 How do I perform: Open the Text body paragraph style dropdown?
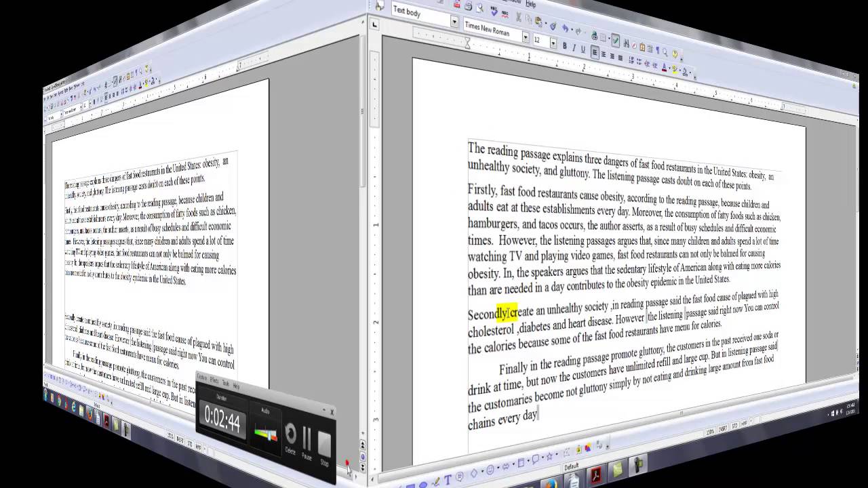(454, 20)
